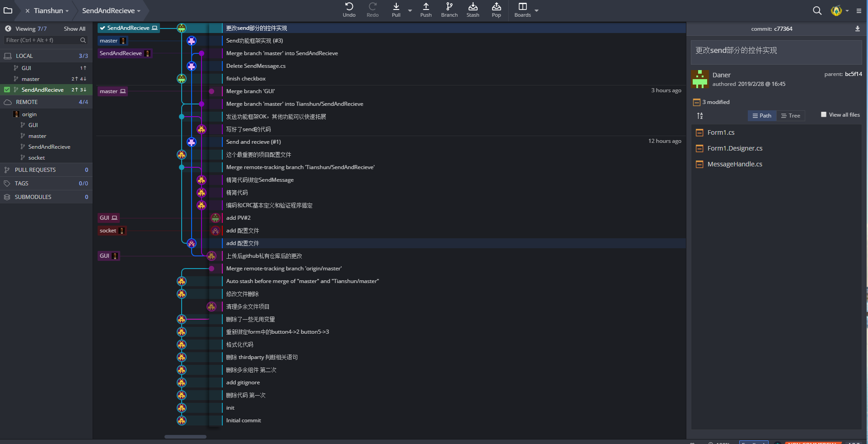Collapse the LOCAL branches section
The width and height of the screenshot is (868, 444).
pos(46,56)
